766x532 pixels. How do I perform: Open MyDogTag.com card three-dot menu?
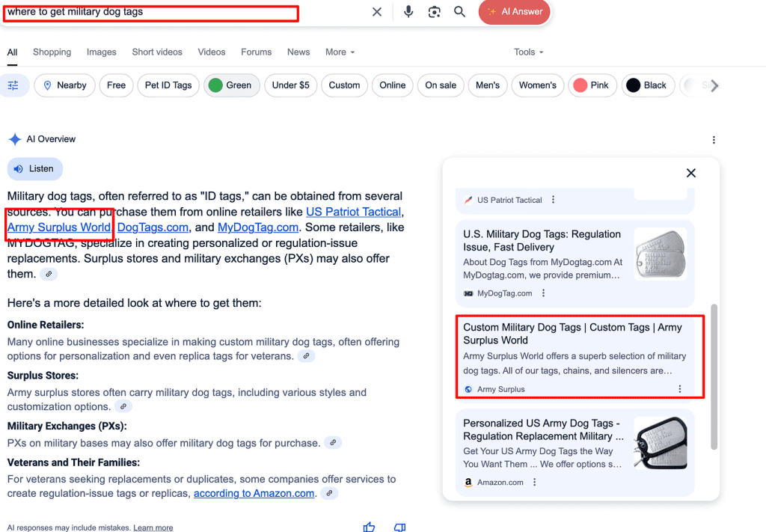pyautogui.click(x=543, y=293)
